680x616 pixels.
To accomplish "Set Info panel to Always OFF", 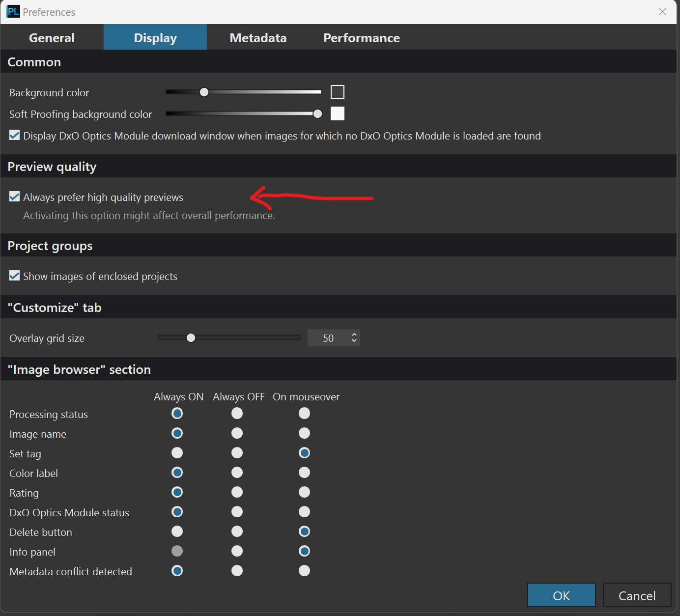I will point(237,551).
